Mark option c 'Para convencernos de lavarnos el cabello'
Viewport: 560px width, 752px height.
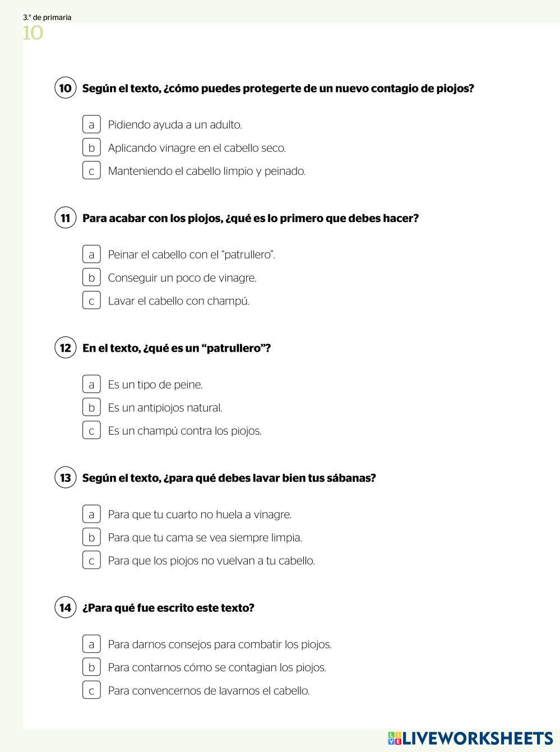coord(91,690)
